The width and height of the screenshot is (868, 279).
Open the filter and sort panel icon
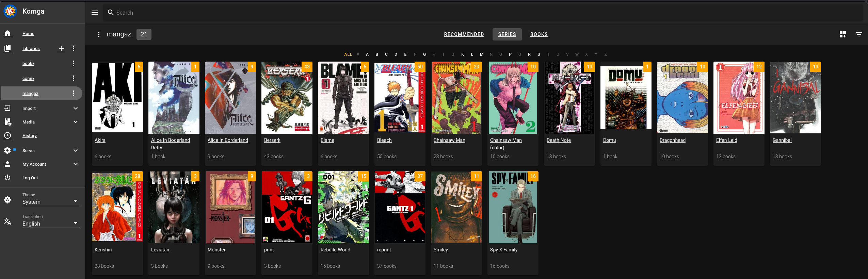(859, 34)
